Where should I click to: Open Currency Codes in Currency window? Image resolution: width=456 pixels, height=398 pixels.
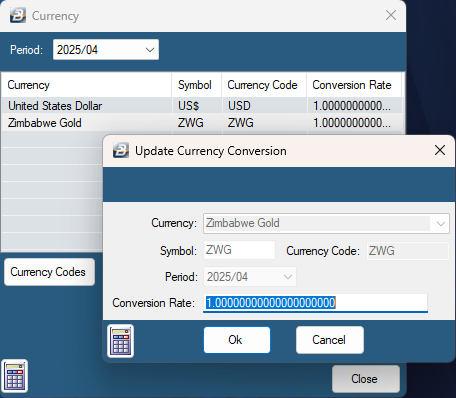[49, 272]
